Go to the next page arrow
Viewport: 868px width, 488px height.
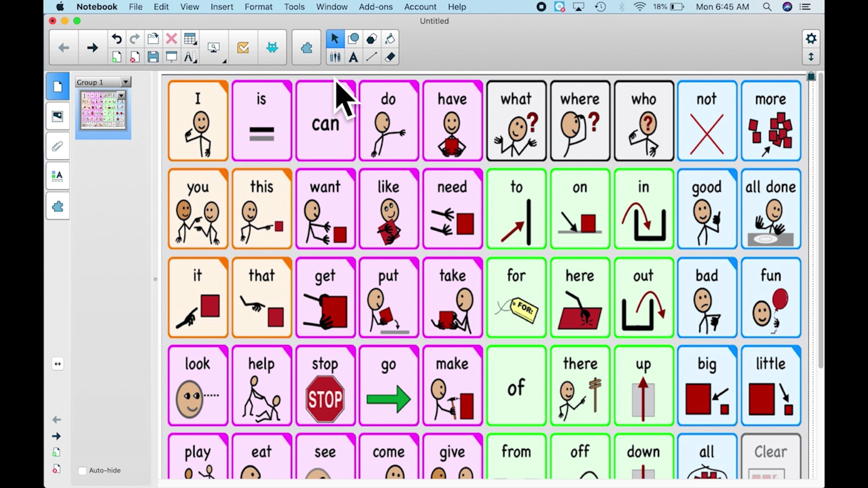(92, 47)
